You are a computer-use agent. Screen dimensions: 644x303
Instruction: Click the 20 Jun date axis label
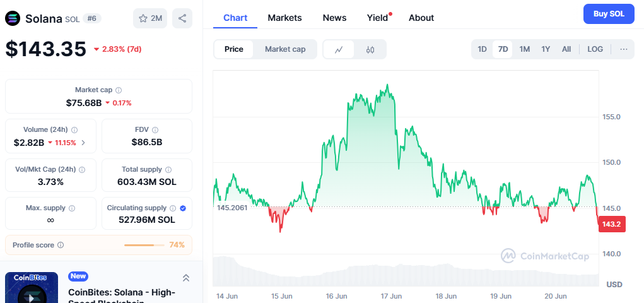click(x=556, y=296)
